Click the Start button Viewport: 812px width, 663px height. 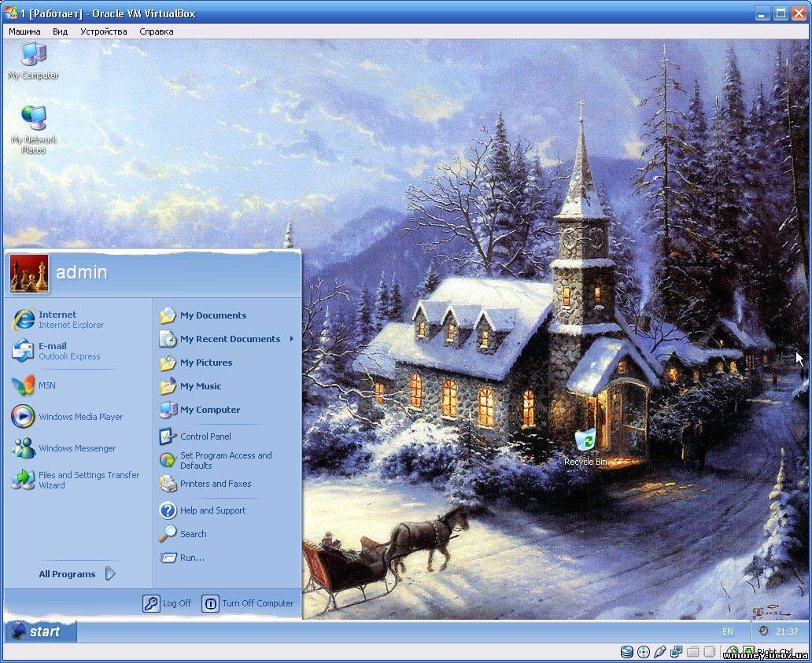[40, 632]
